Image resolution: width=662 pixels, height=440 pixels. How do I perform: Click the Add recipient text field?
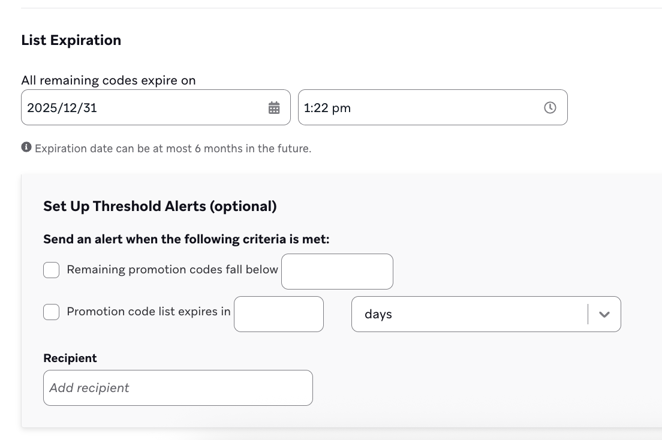[x=178, y=388]
